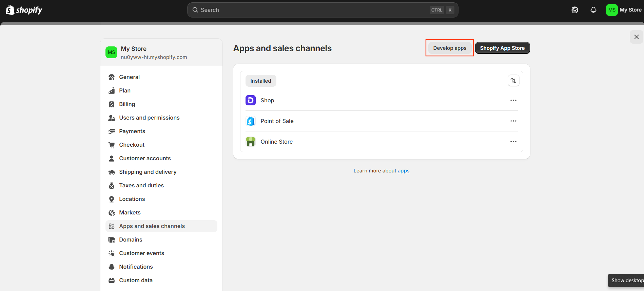
Task: Click the Billing receipt icon
Action: 112,104
